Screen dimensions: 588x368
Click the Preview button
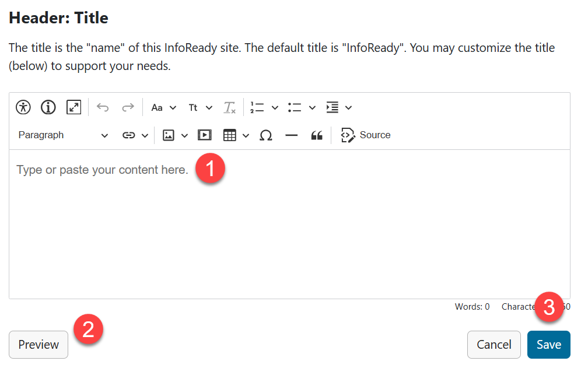tap(38, 345)
